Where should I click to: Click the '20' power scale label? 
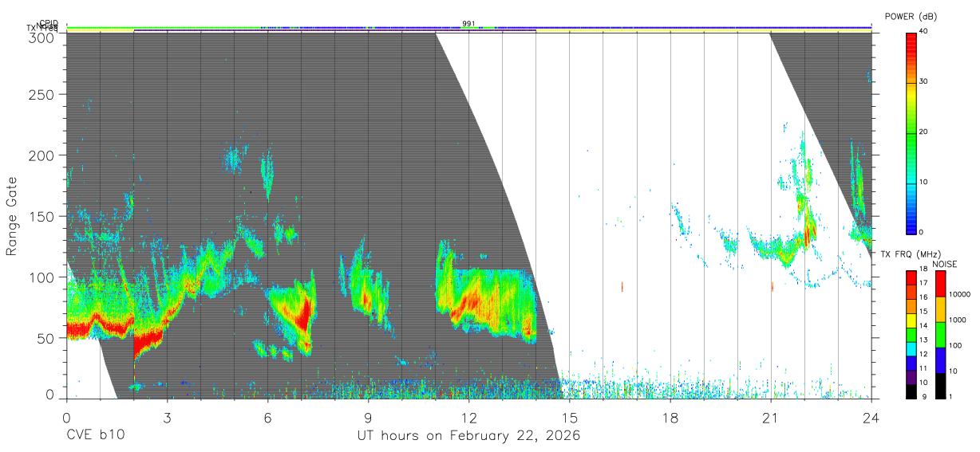[x=924, y=132]
